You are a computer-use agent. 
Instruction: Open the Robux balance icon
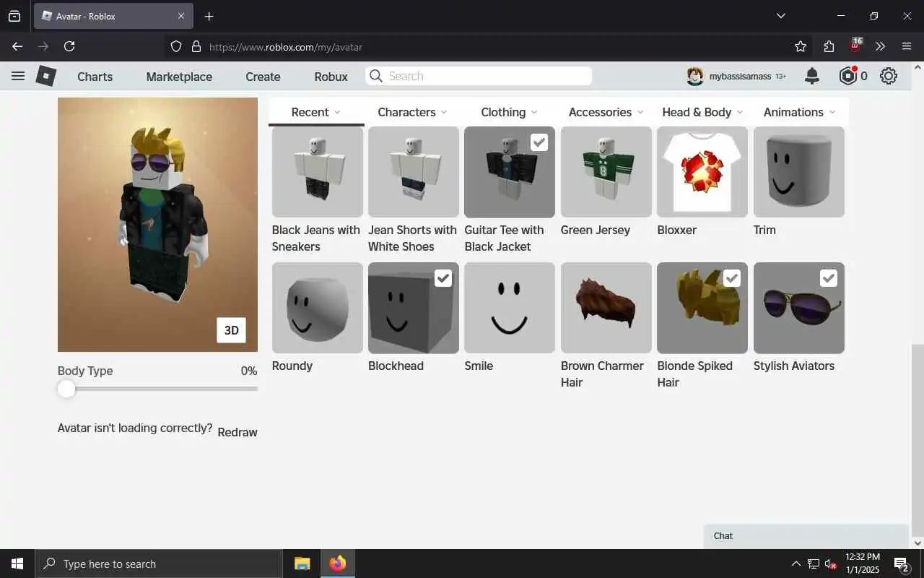[x=848, y=76]
